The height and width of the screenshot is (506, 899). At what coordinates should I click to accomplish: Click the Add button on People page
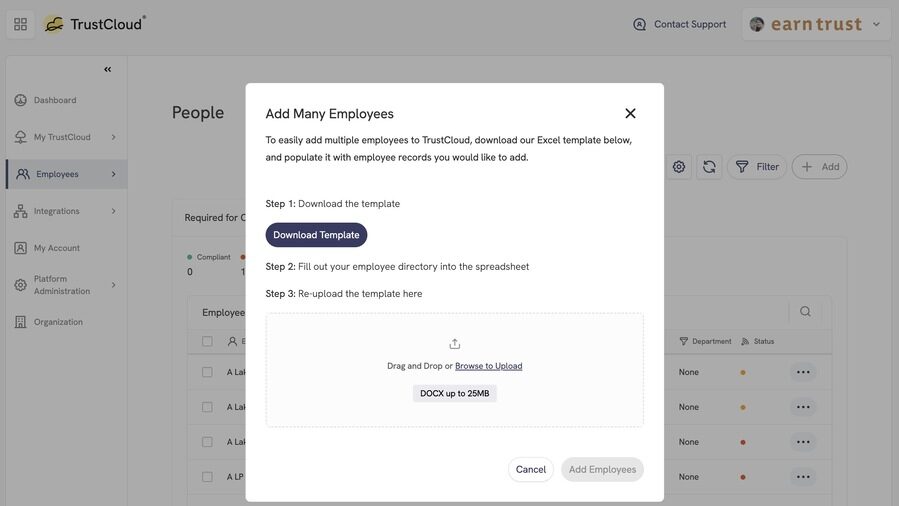click(819, 167)
